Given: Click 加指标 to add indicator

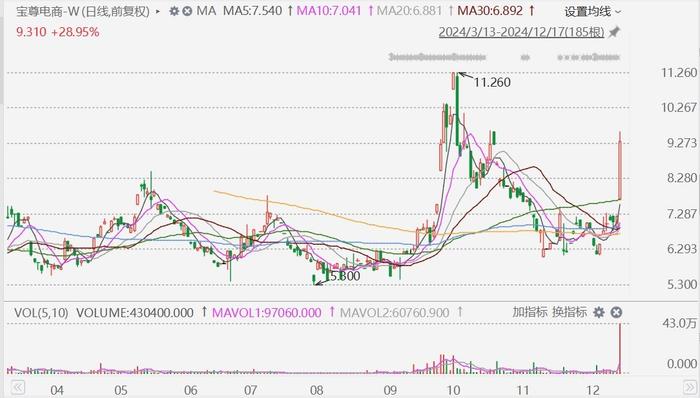Looking at the screenshot, I should pyautogui.click(x=529, y=312).
